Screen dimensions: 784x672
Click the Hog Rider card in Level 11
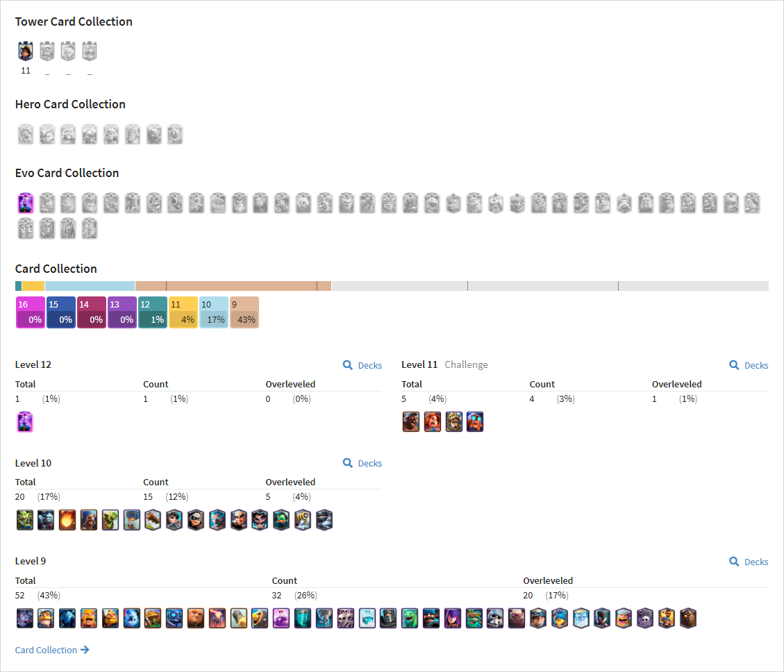tap(411, 421)
